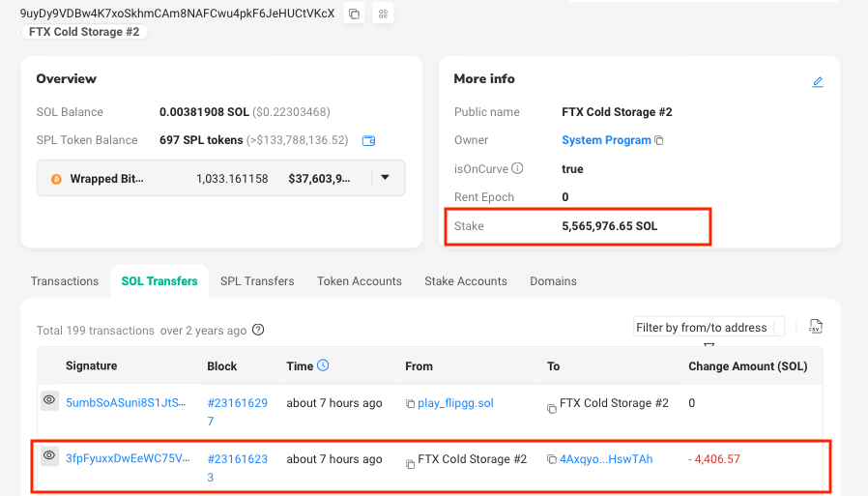
Task: Select the 697 SPL tokens value
Action: tap(201, 140)
